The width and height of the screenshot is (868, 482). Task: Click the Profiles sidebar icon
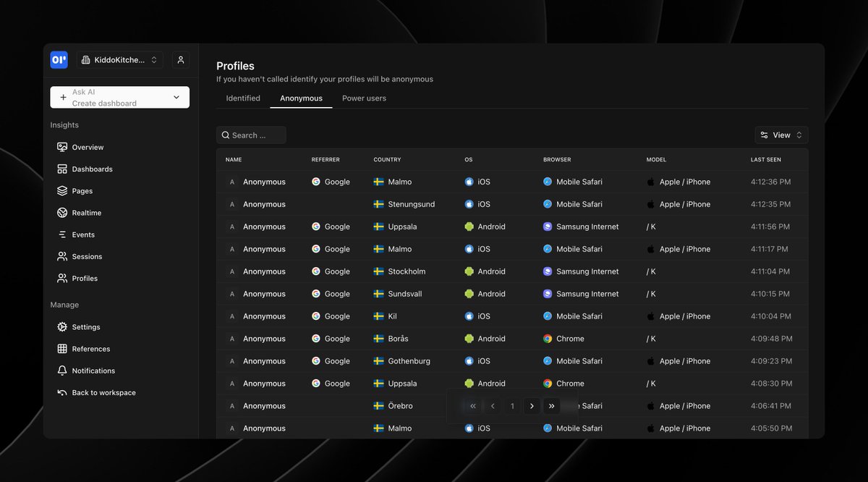[x=62, y=278]
